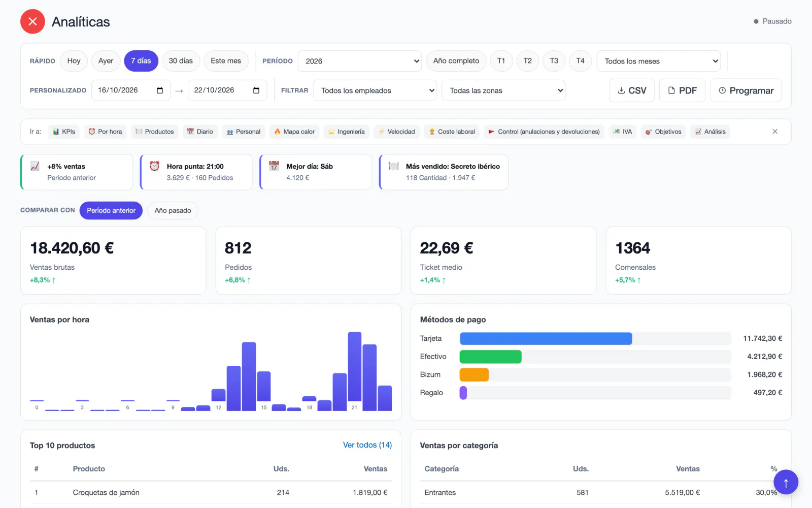812x508 pixels.
Task: Open Programar scheduling
Action: coord(746,90)
